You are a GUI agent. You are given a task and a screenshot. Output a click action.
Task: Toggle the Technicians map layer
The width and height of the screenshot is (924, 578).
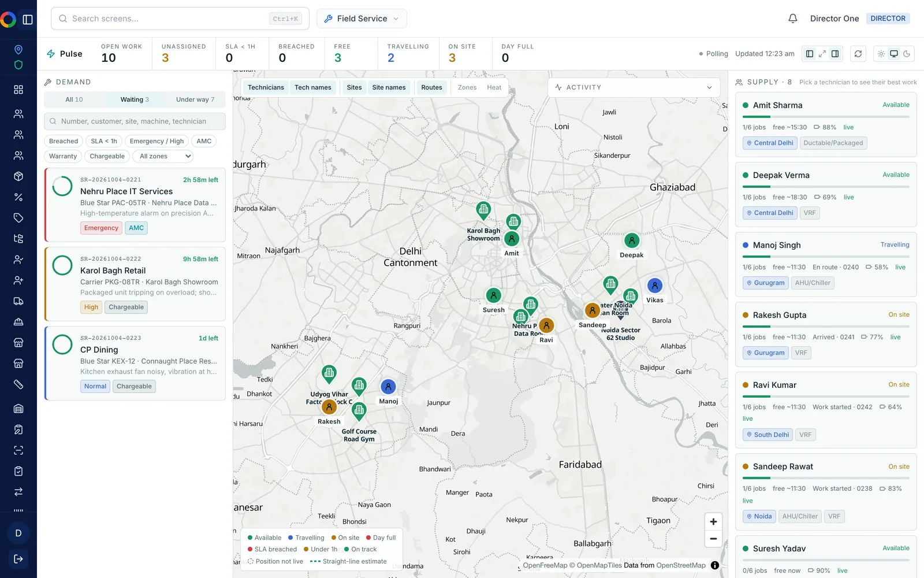[266, 87]
